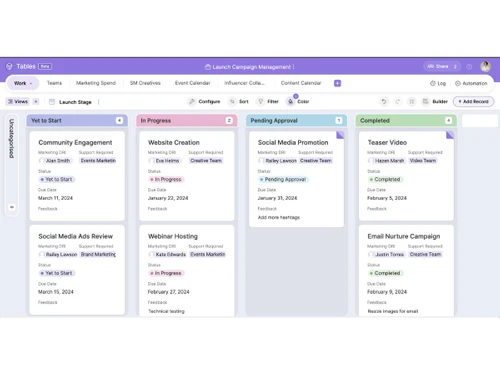The width and height of the screenshot is (500, 375).
Task: Select the Influencer Colla... tab
Action: pyautogui.click(x=244, y=83)
